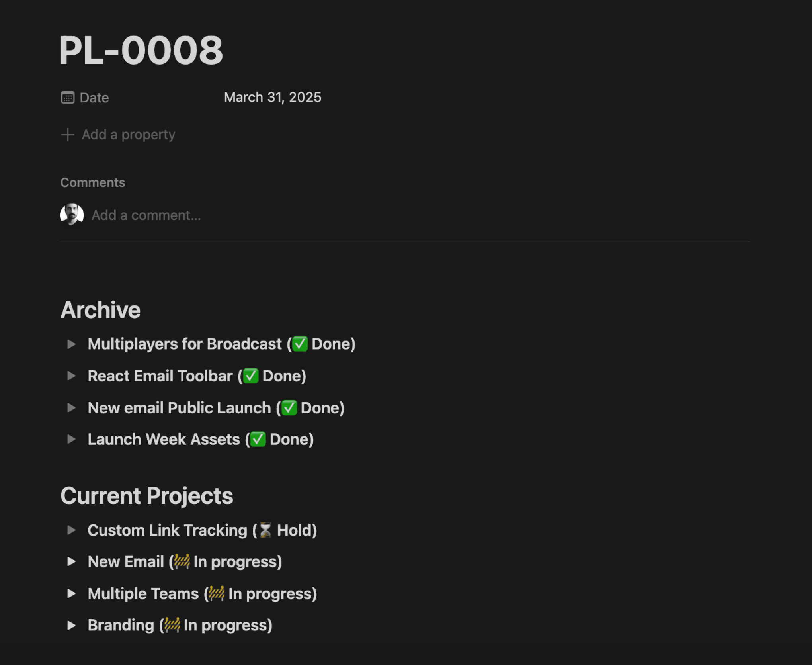Expand the Multiplayers for Broadcast toggle
Viewport: 812px width, 665px height.
(x=71, y=344)
